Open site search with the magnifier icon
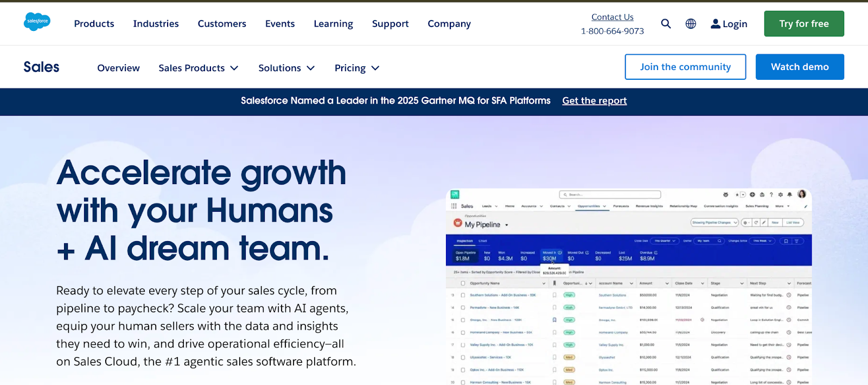This screenshot has height=385, width=868. point(666,23)
